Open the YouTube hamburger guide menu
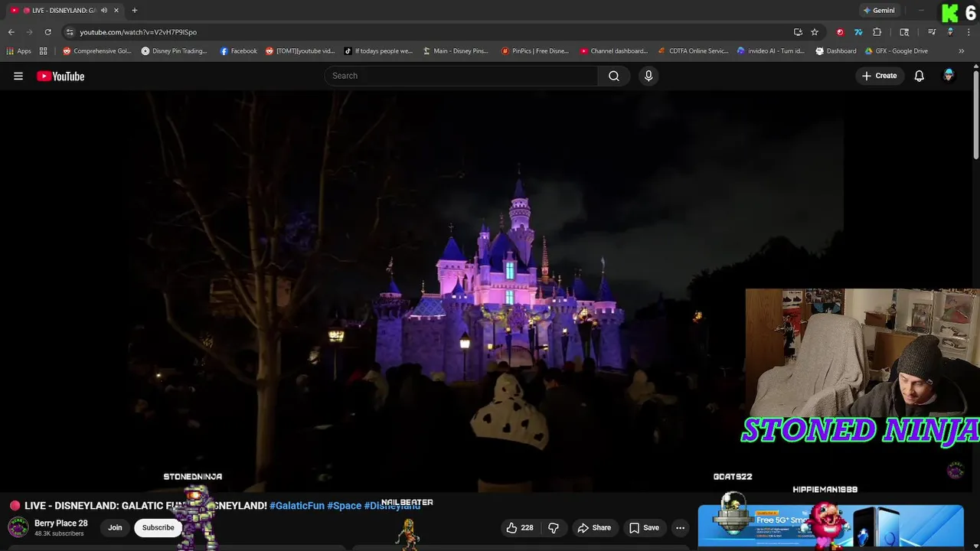 18,76
